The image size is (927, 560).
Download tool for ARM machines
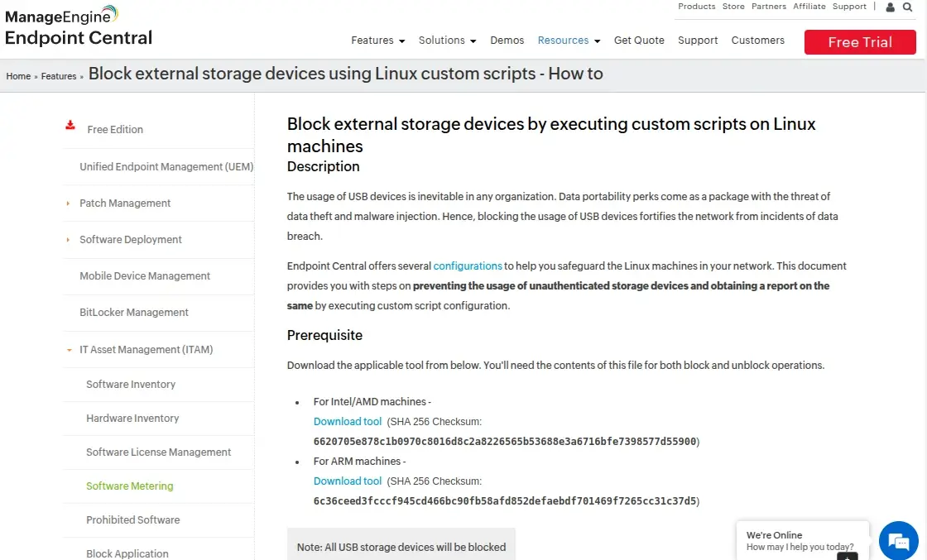[347, 481]
